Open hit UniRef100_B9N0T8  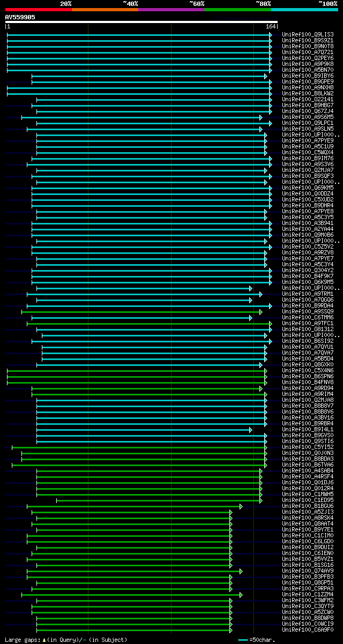(308, 47)
